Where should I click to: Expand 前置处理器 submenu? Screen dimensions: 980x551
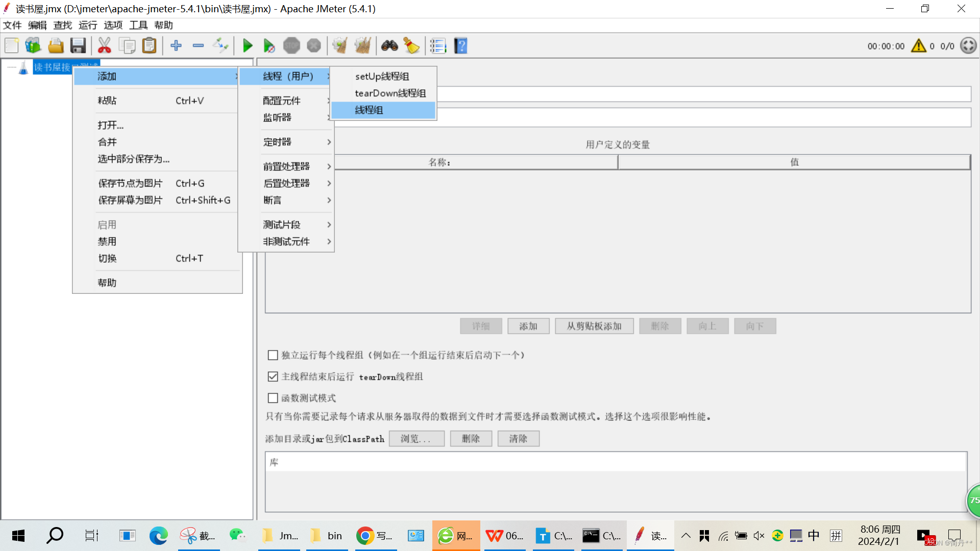click(286, 166)
